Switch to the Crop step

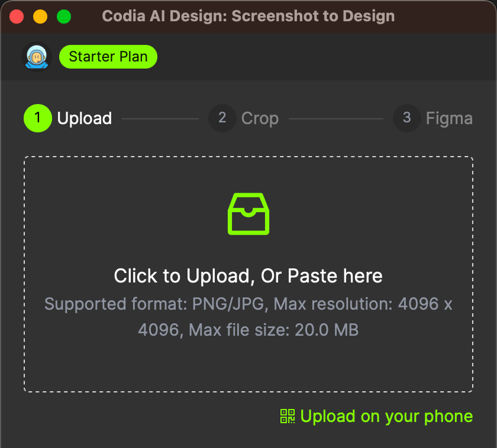click(260, 118)
